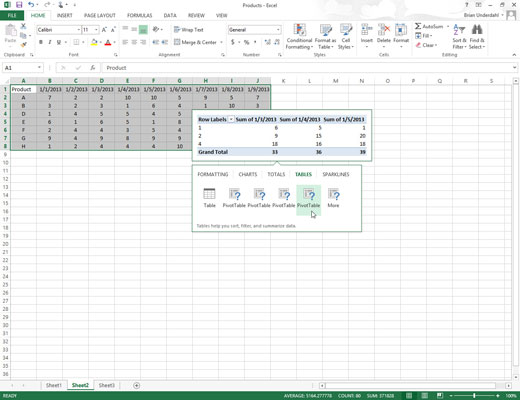520x400 pixels.
Task: Click the Insert Function fx icon
Action: [x=93, y=68]
